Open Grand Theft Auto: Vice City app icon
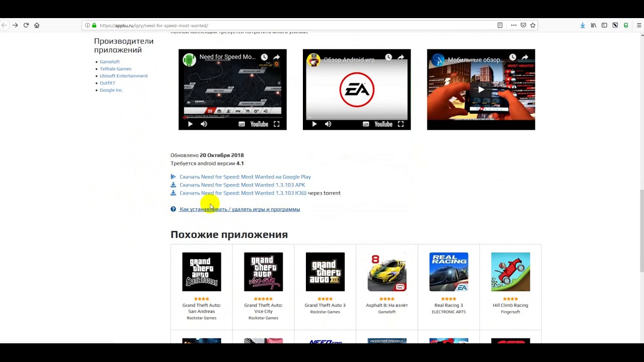The width and height of the screenshot is (644, 362). click(x=263, y=271)
